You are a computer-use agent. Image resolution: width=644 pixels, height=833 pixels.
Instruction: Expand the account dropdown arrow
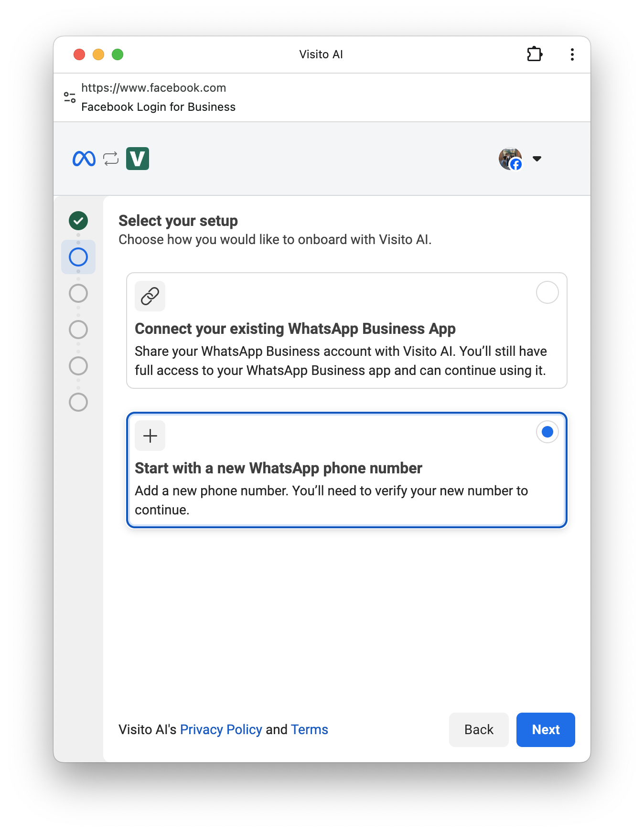click(537, 159)
